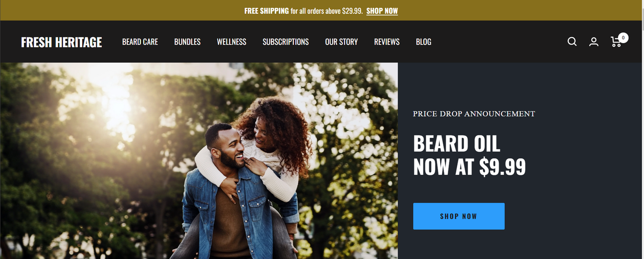Click the account profile icon
Viewport: 644px width, 259px height.
(594, 42)
